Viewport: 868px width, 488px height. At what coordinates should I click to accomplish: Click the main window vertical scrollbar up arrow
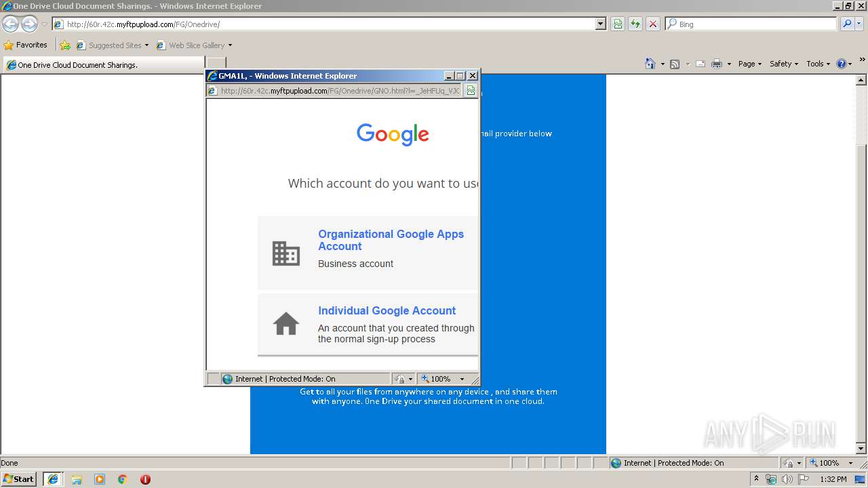[x=862, y=80]
